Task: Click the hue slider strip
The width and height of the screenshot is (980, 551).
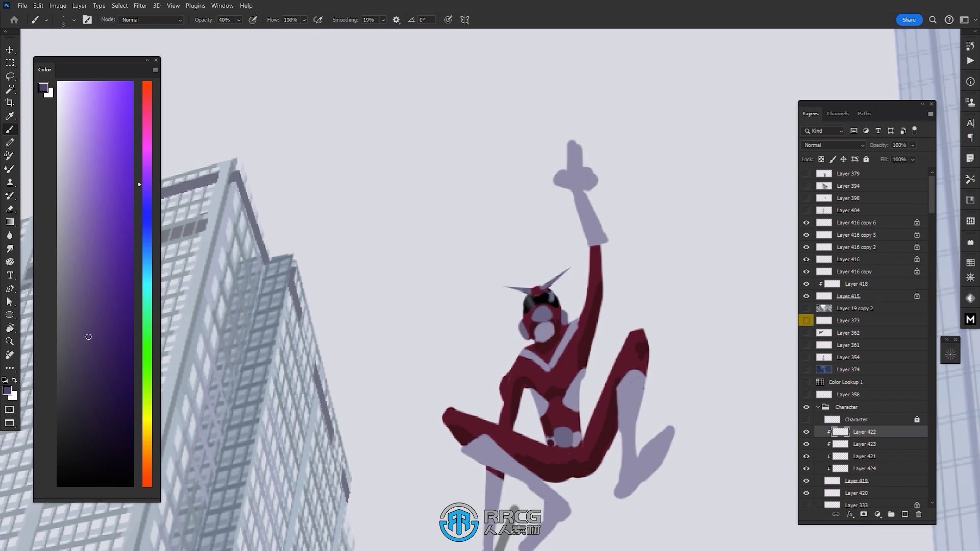Action: 147,284
